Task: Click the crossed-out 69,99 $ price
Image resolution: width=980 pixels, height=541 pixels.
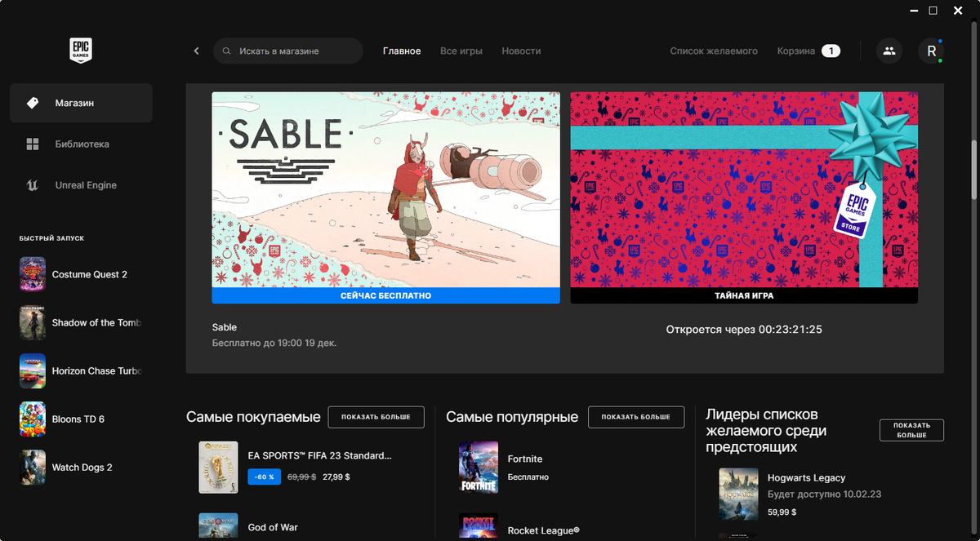Action: coord(301,477)
